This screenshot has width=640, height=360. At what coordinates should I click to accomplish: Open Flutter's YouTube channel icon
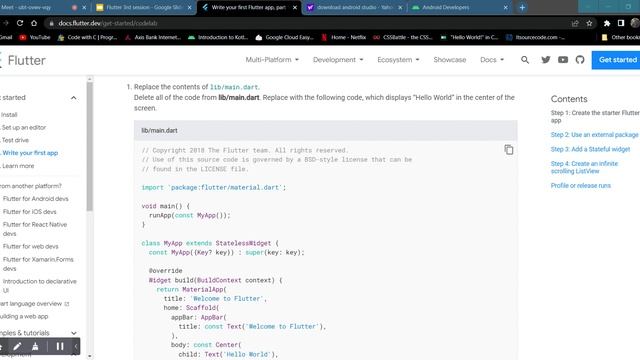click(563, 60)
